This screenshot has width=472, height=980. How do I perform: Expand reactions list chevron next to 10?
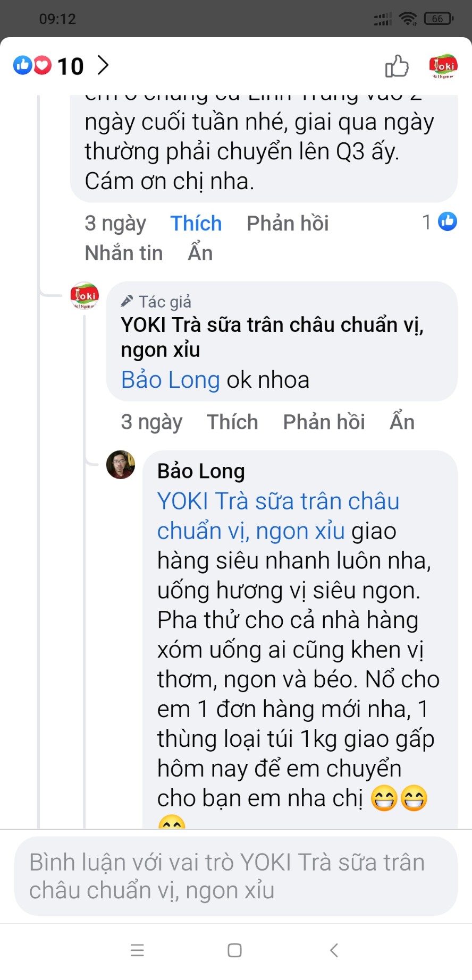(x=103, y=65)
